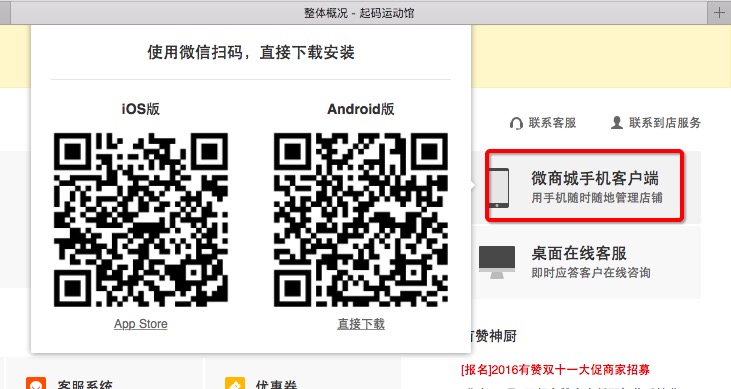Click the 优惠券 label
731x389 pixels.
[276, 384]
